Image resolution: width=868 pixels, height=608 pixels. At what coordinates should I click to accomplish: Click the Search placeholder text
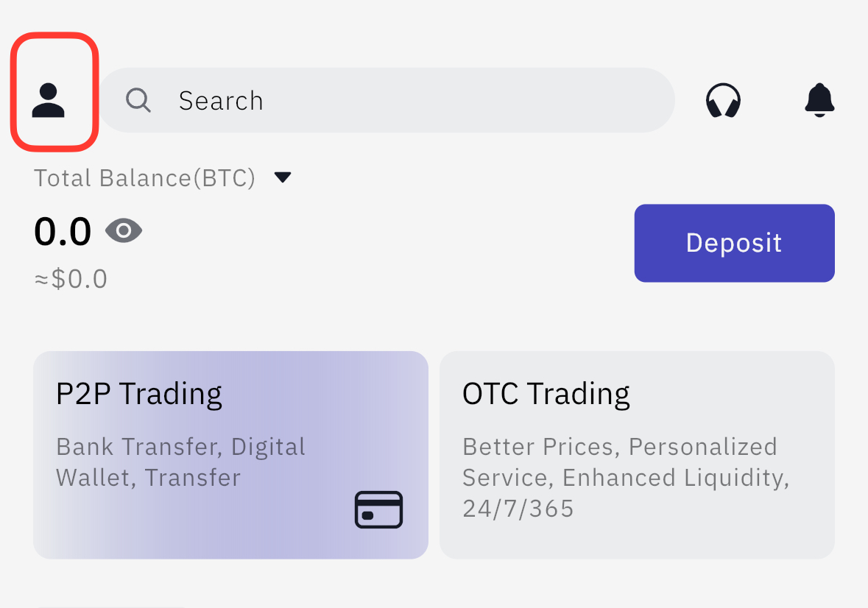[221, 101]
